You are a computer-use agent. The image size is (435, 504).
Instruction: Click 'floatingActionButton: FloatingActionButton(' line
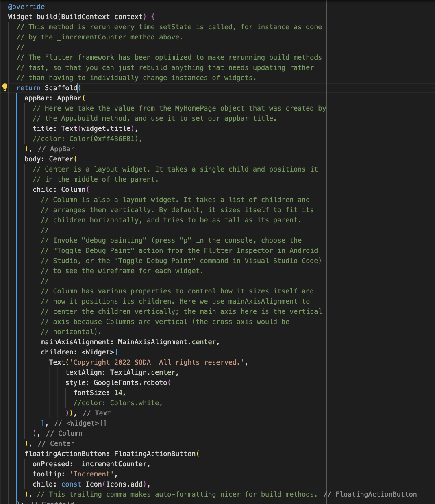pyautogui.click(x=112, y=454)
